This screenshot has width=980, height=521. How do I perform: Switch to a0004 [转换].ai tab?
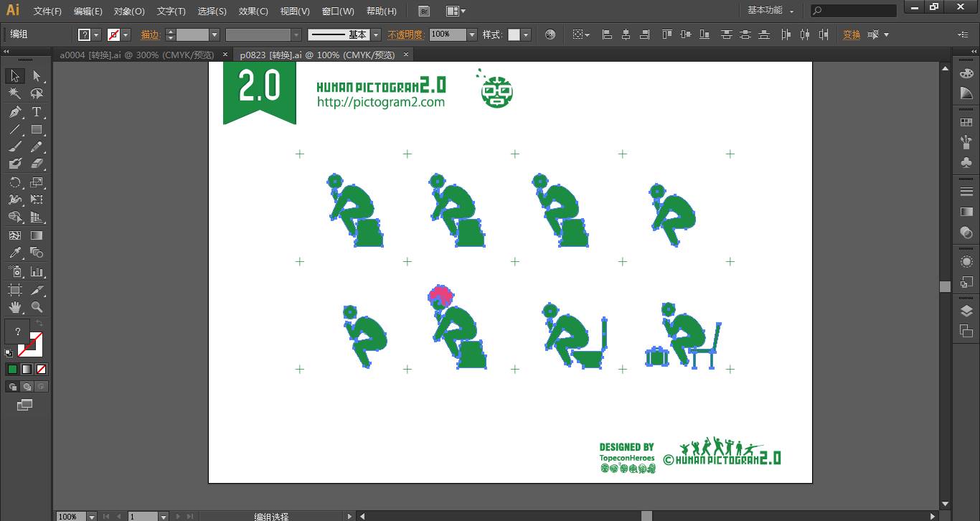tap(136, 55)
